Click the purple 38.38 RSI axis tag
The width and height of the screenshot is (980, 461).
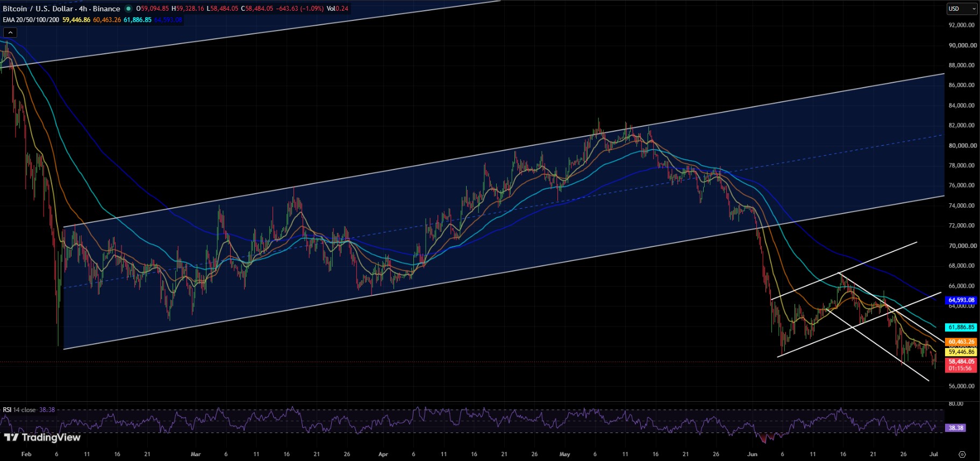click(955, 428)
